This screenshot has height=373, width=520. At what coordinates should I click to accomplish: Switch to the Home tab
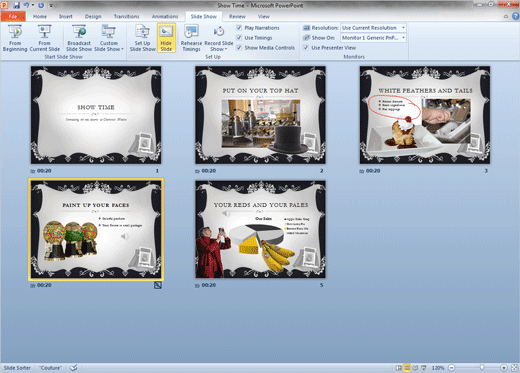(x=40, y=16)
